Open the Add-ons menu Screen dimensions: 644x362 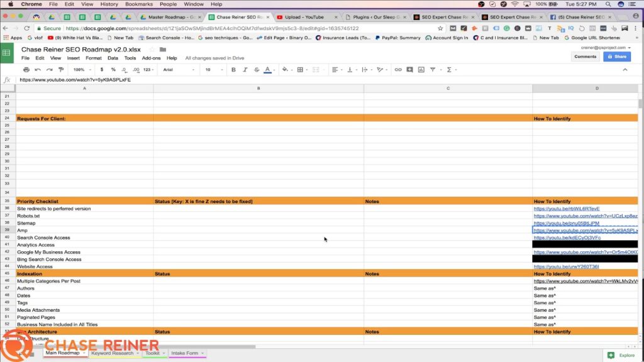click(151, 58)
